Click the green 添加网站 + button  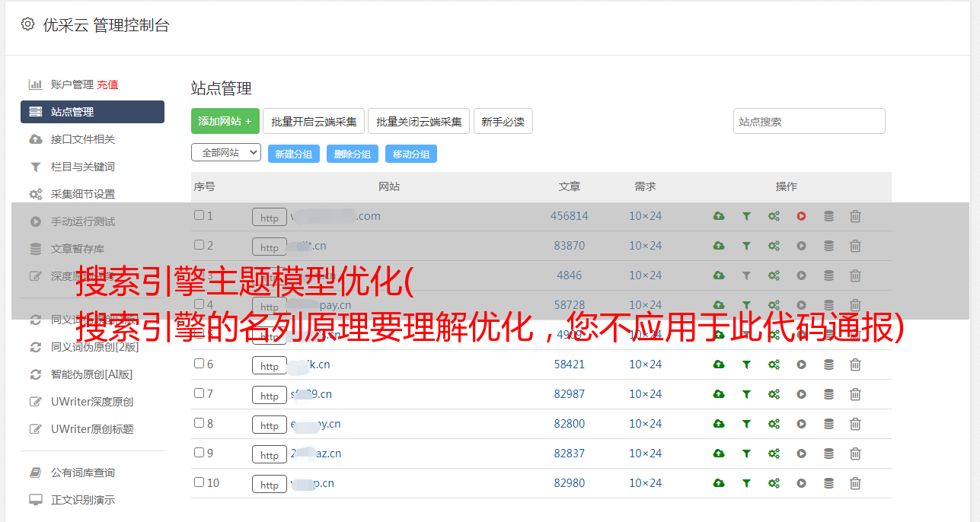coord(225,121)
